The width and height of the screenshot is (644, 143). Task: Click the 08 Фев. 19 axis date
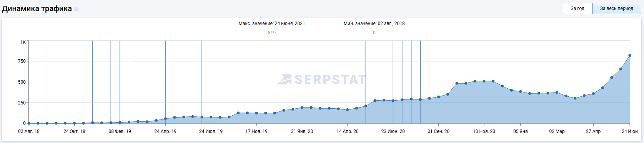pyautogui.click(x=120, y=131)
